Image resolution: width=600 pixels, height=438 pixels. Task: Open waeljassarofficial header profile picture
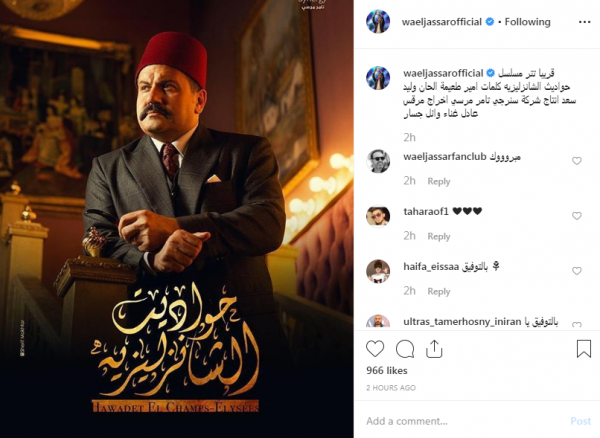(x=378, y=21)
